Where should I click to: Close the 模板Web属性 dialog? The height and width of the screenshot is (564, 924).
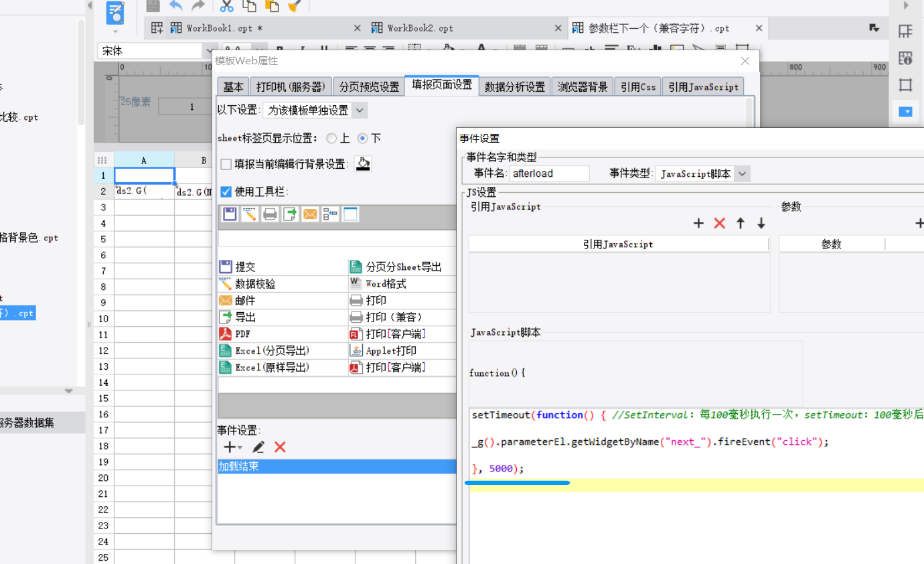click(746, 61)
